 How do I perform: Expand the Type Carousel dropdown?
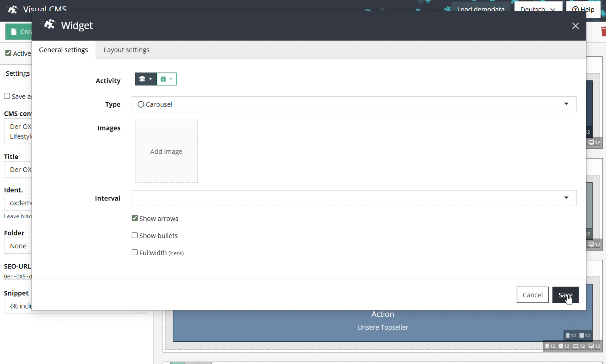[566, 104]
